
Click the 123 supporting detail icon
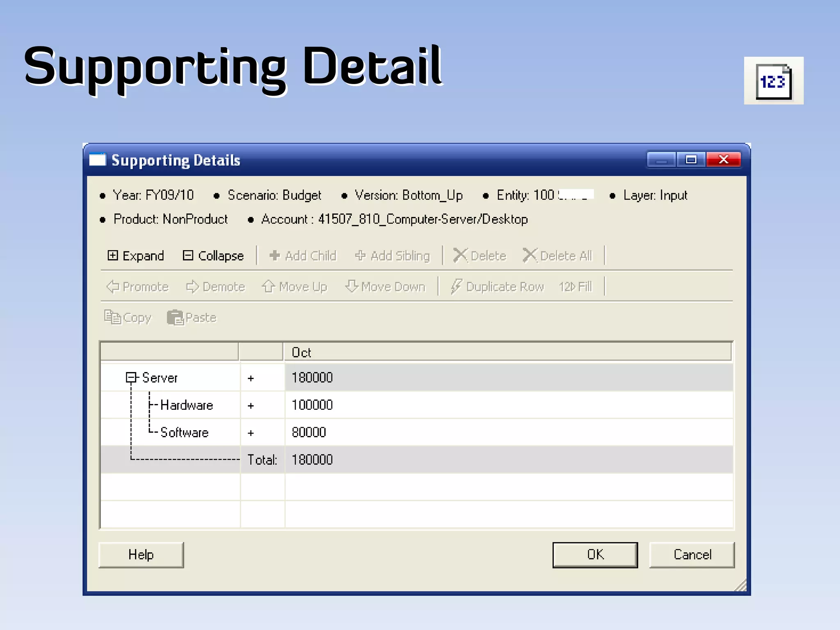click(774, 81)
